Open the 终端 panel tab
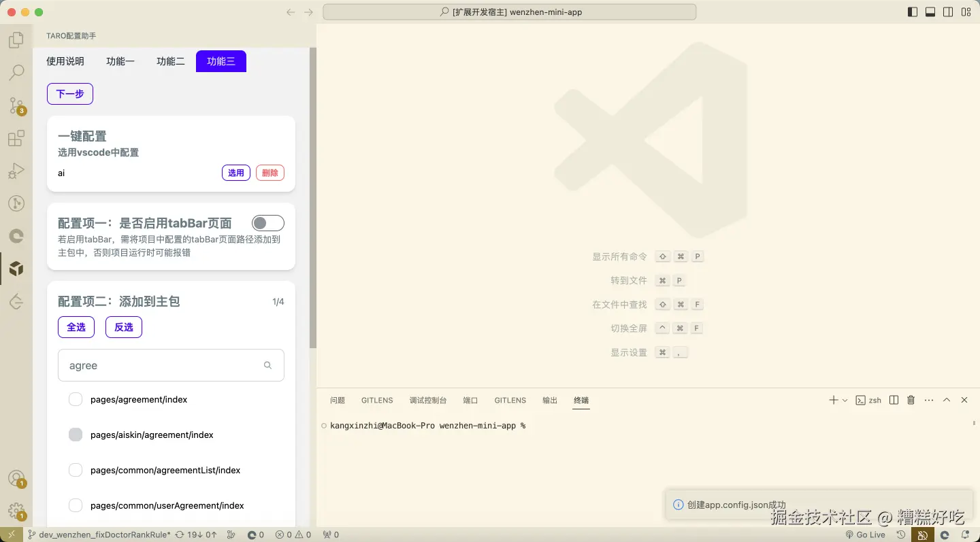The width and height of the screenshot is (980, 542). coord(581,401)
